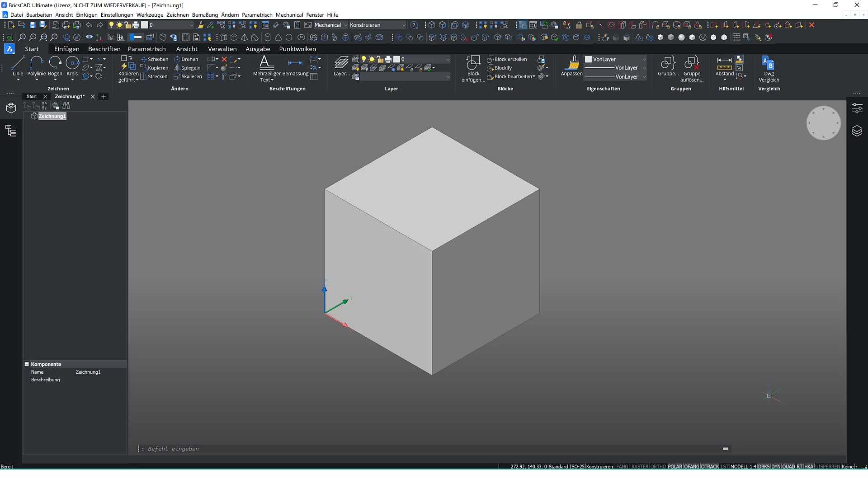868x488 pixels.
Task: Switch to the Parametrisch ribbon tab
Action: point(147,49)
